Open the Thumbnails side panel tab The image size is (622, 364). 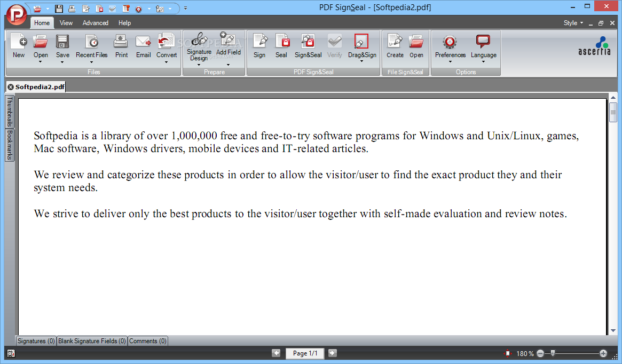10,112
